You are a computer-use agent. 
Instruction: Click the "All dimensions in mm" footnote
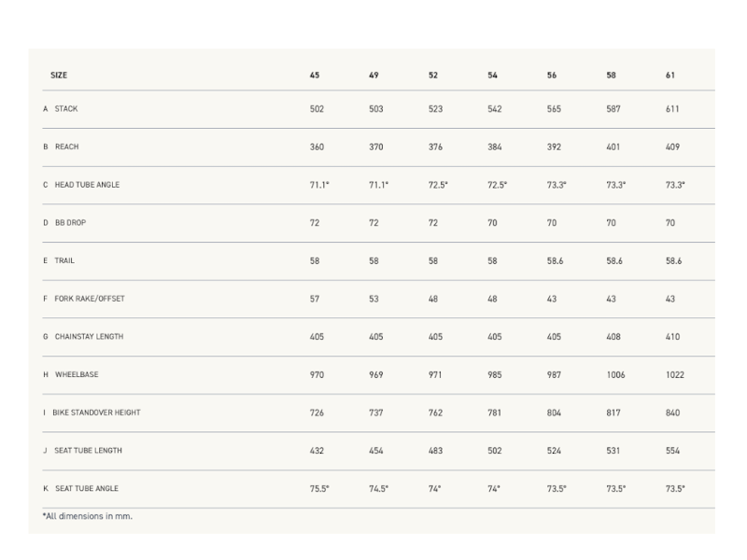[87, 515]
